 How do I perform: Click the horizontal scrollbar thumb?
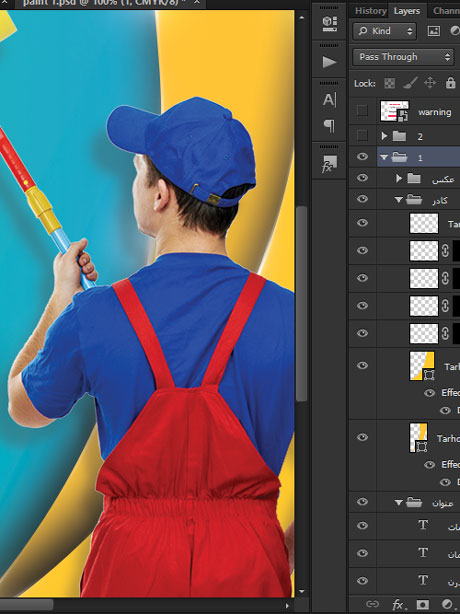click(x=26, y=605)
